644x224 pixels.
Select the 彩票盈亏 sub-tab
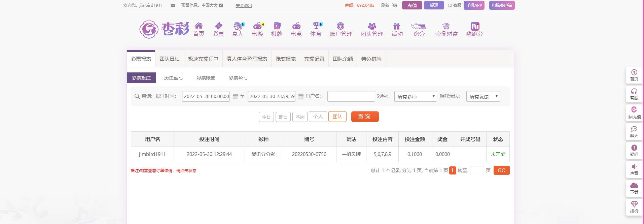pos(238,78)
